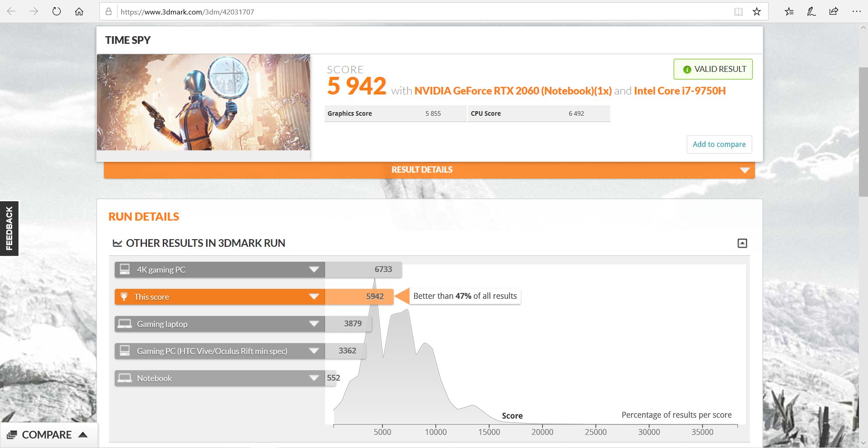Expand the Gaming laptop dropdown arrow
Viewport: 868px width, 448px height.
(314, 324)
